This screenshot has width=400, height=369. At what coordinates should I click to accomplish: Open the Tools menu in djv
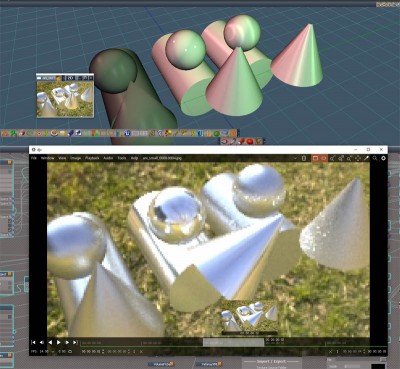click(x=122, y=158)
